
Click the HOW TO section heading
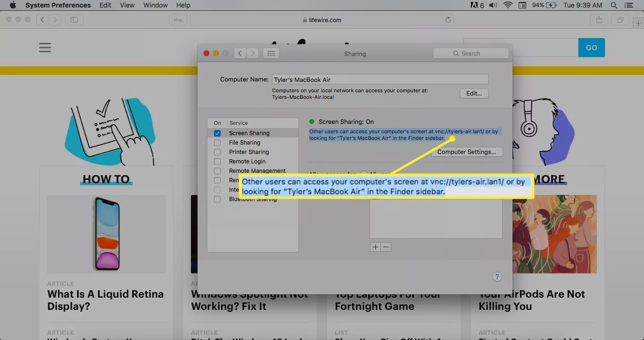pos(106,179)
